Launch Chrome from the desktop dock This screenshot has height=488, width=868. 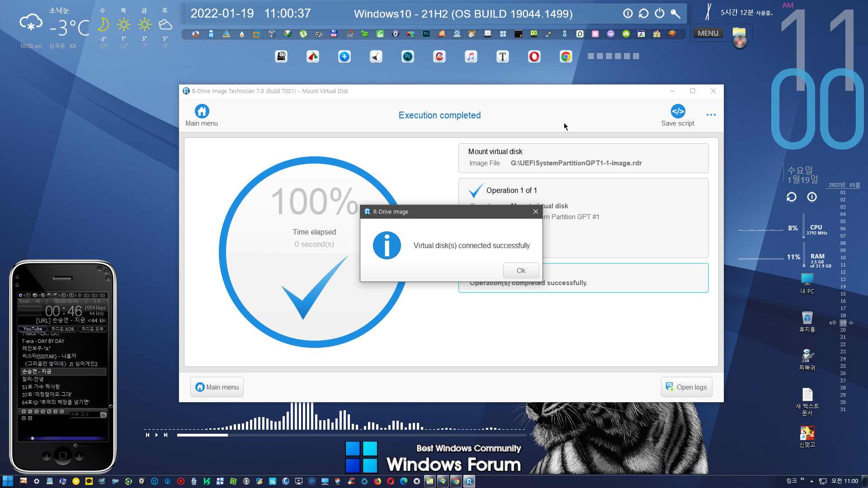click(566, 56)
